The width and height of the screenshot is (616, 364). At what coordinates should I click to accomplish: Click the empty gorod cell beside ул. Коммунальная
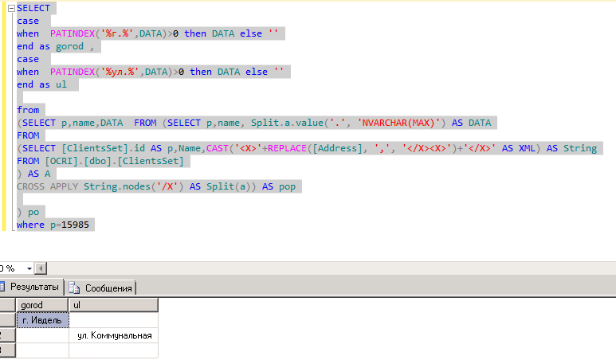pos(43,335)
